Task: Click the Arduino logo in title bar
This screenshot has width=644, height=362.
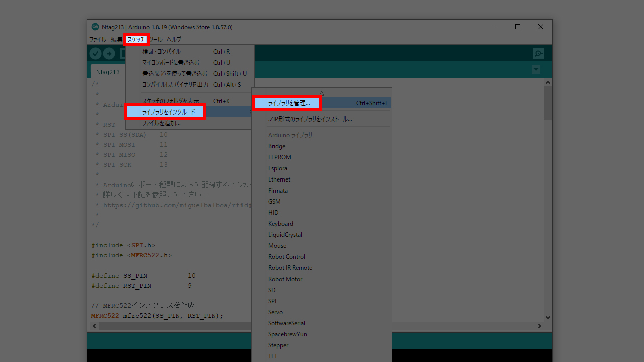Action: [95, 27]
